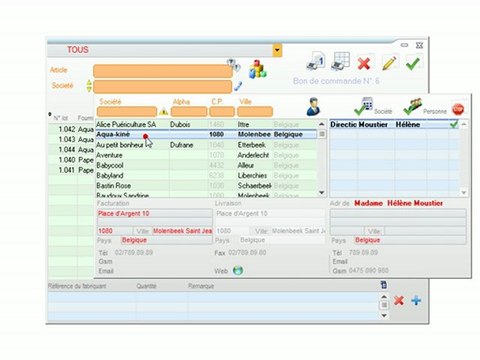Click the company list scrollbar thumb
Viewport: 480px width, 360px height.
(322, 134)
